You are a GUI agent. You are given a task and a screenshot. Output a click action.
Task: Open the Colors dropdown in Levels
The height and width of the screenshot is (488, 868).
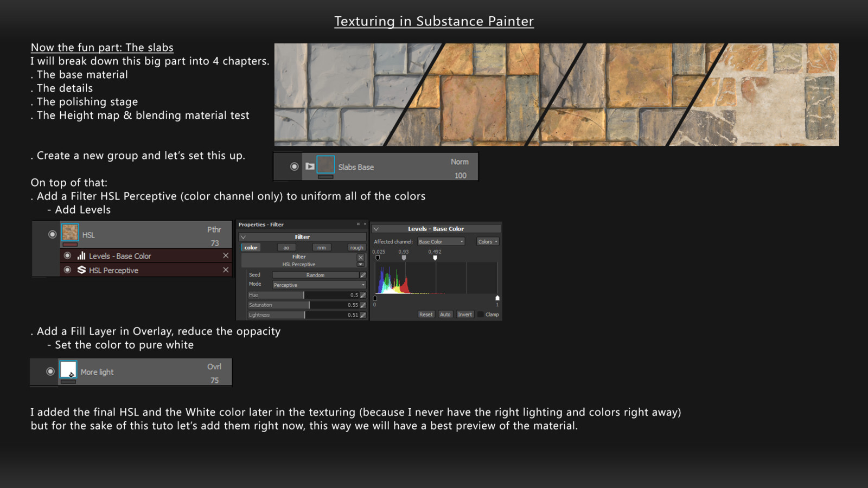pos(488,242)
